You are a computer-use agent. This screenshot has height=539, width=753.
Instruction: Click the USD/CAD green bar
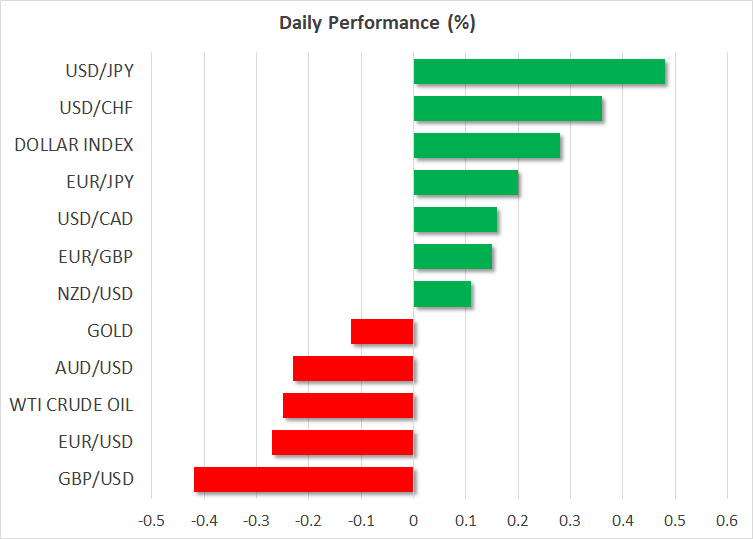(x=455, y=220)
